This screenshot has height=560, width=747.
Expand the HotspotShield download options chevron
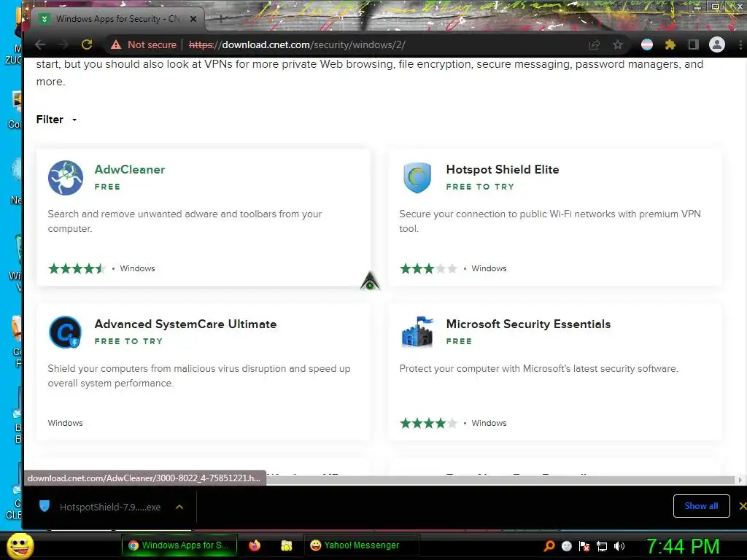click(x=179, y=507)
